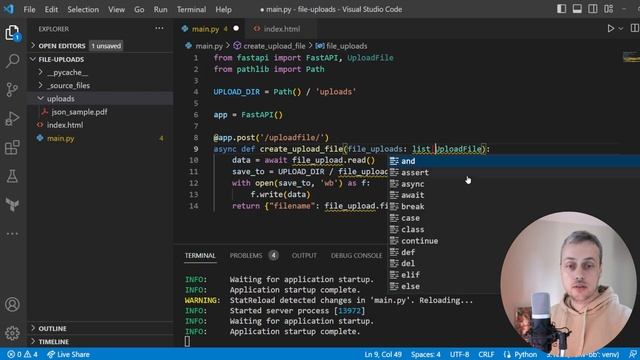Change indentation via Spaces: 4

tap(426, 354)
